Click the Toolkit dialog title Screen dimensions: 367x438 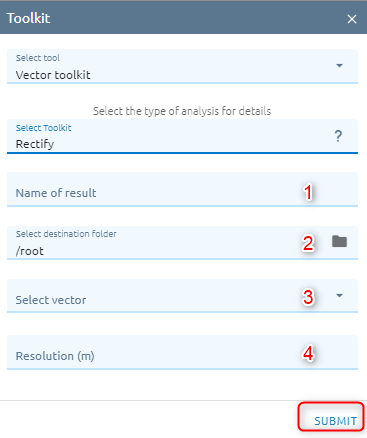point(28,18)
